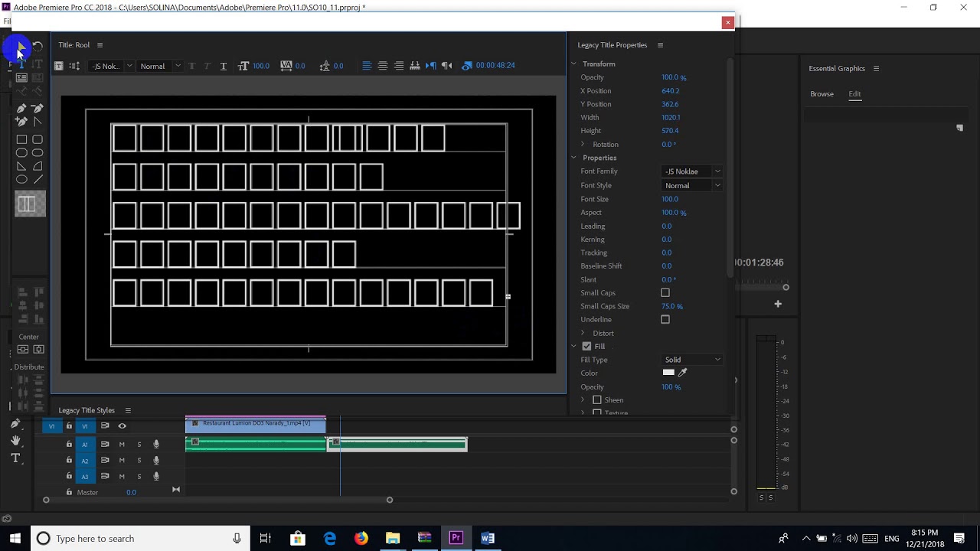This screenshot has width=980, height=551.
Task: Select the Hand tool in timeline tools
Action: [15, 440]
